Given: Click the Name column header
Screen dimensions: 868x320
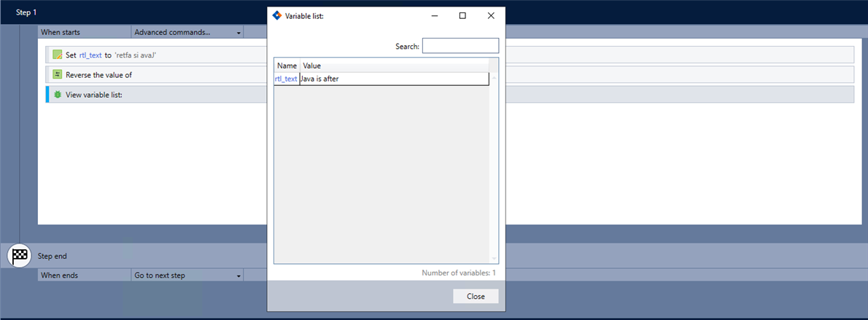Looking at the screenshot, I should [287, 66].
